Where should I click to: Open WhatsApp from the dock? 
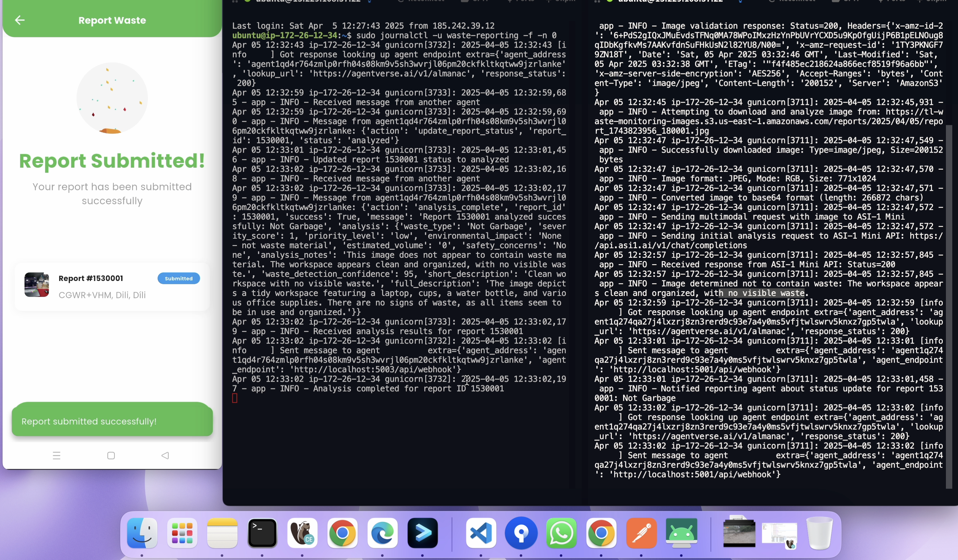tap(561, 533)
